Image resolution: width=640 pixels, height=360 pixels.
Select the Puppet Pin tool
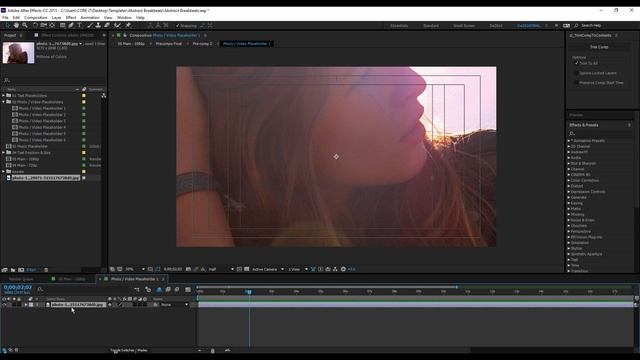[x=128, y=25]
